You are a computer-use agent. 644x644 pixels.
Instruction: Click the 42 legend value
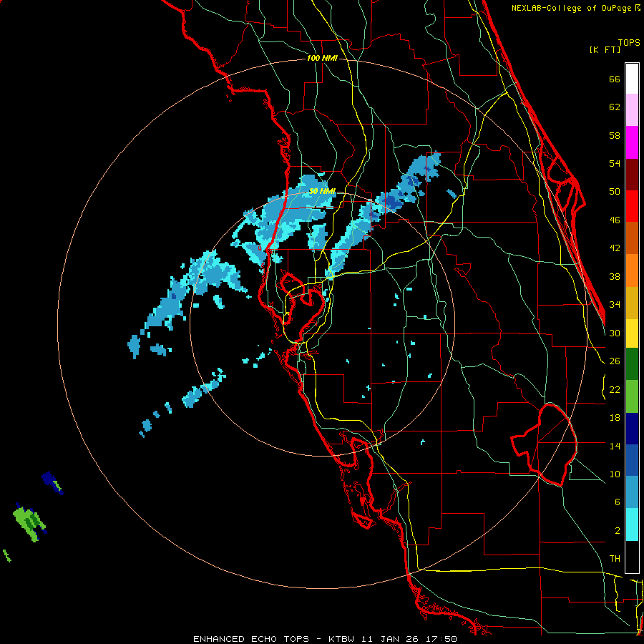615,248
